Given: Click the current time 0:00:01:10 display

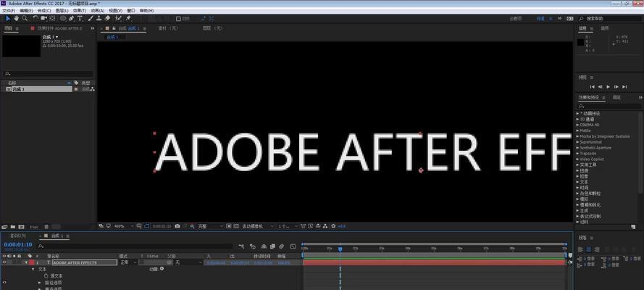Looking at the screenshot, I should point(18,244).
